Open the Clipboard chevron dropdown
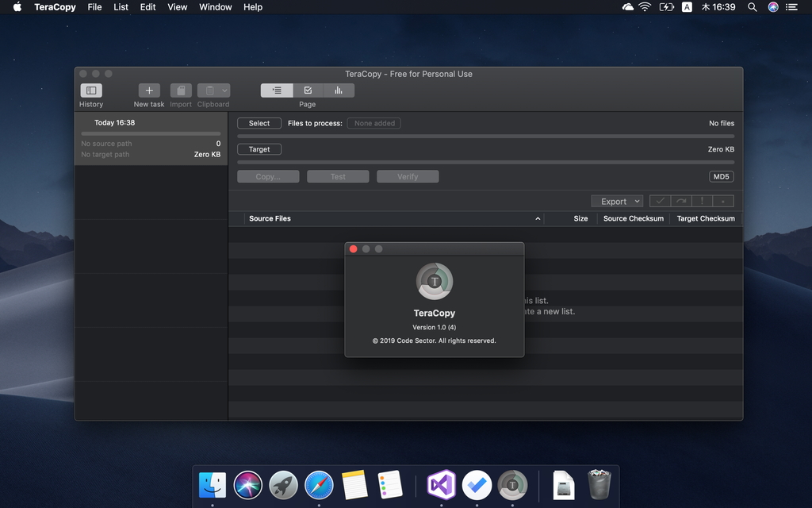812x508 pixels. tap(224, 90)
